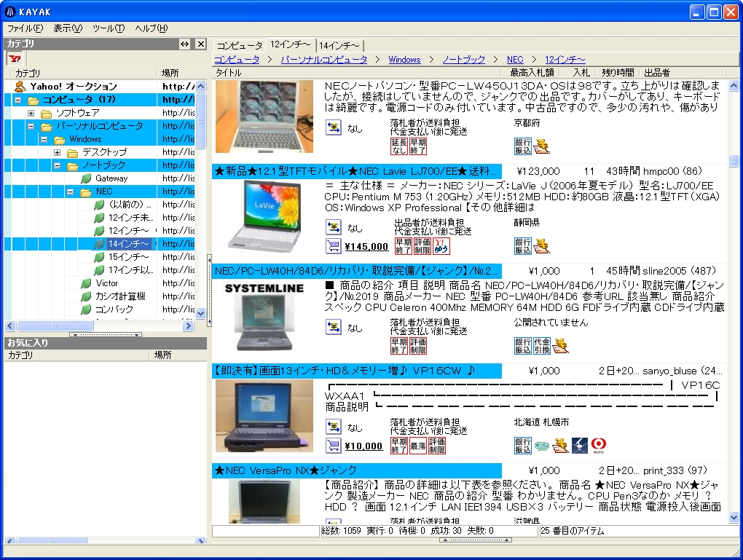743x560 pixels.
Task: Sort by the 最高入札額 column header
Action: pyautogui.click(x=531, y=73)
